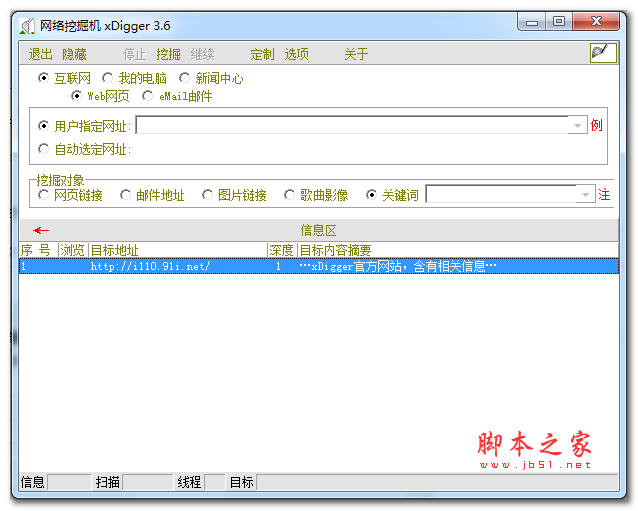Click the 退出 menu item

coord(41,54)
